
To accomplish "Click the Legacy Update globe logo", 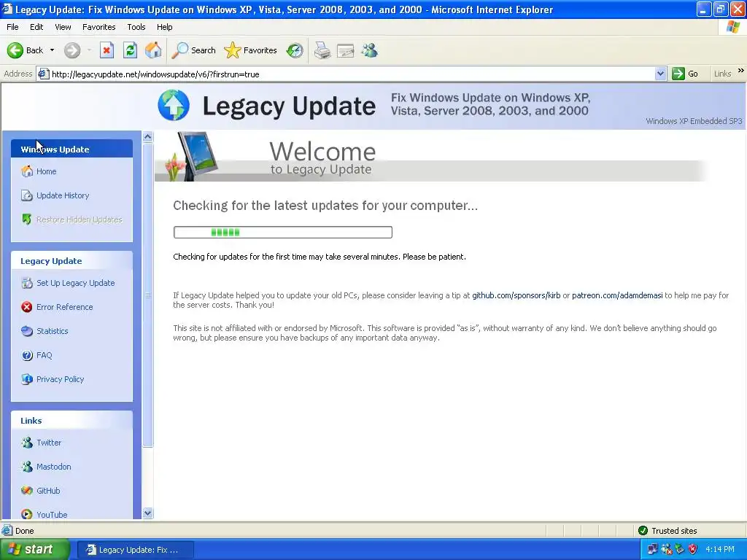I will (x=174, y=105).
